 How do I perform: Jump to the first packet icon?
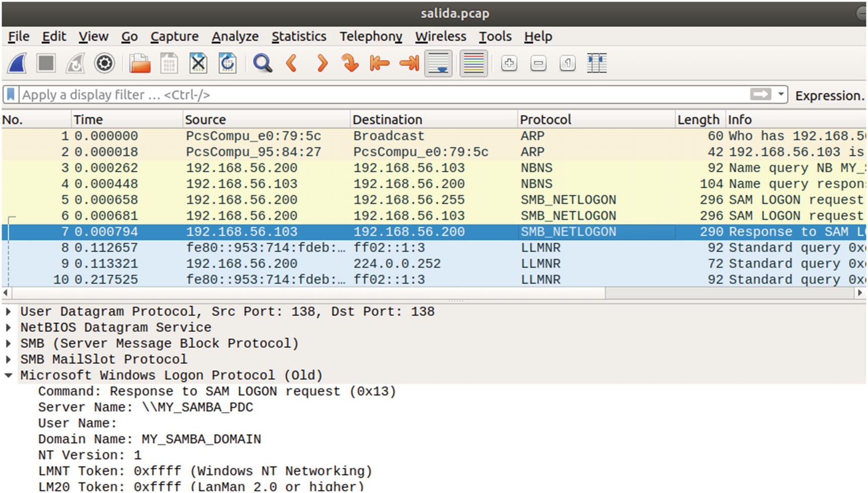tap(379, 63)
